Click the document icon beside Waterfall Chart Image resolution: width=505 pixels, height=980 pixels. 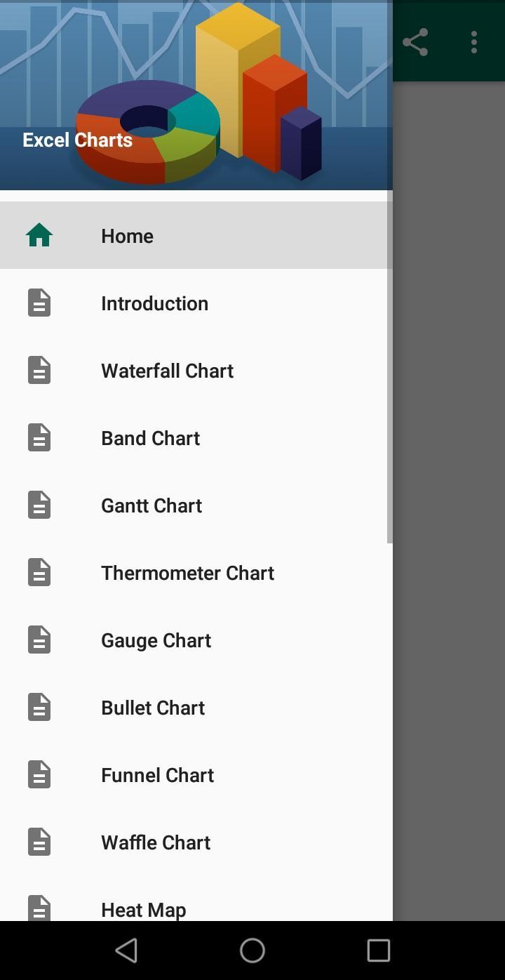39,371
